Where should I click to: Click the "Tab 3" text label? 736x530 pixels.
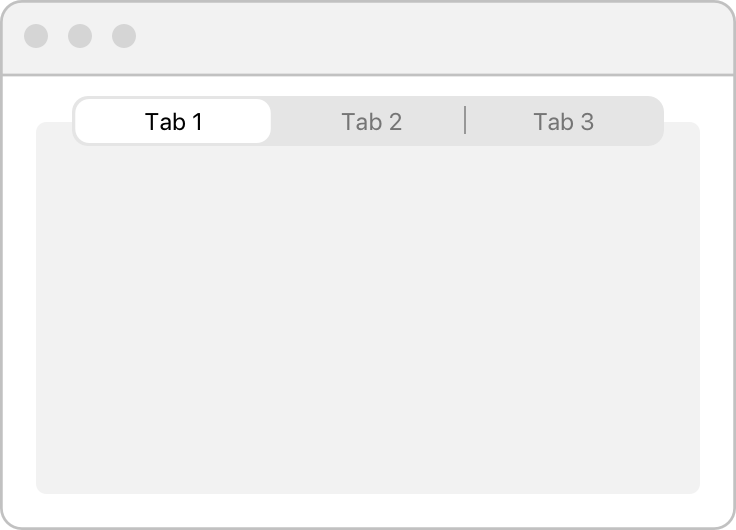(x=563, y=122)
